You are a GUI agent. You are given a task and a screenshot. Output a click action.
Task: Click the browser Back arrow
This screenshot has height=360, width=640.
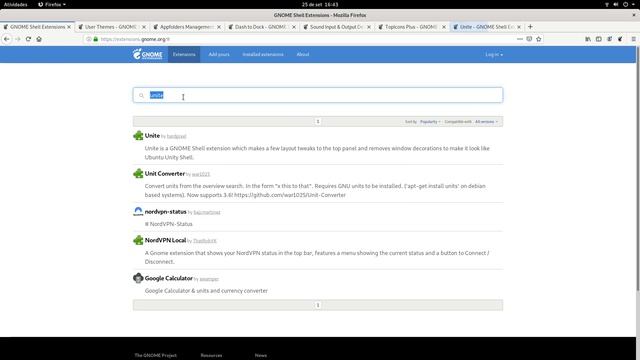tap(7, 39)
